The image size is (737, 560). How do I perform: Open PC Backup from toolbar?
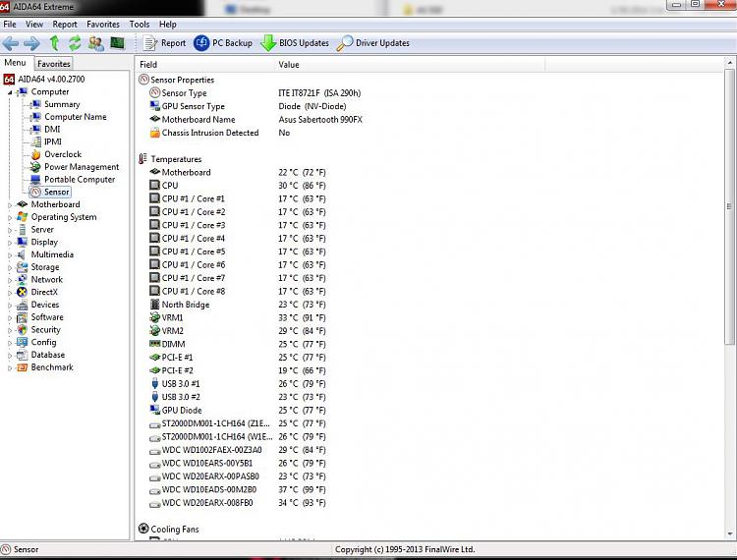(223, 43)
